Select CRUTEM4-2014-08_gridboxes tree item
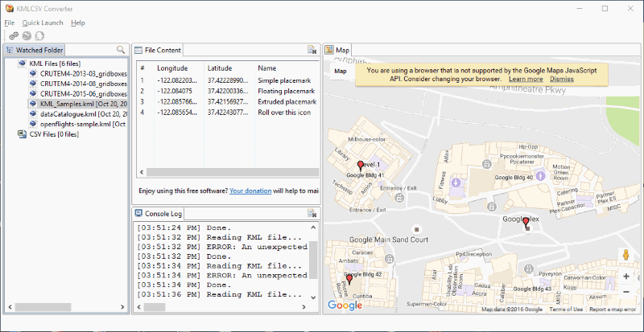The image size is (644, 332). pos(84,84)
